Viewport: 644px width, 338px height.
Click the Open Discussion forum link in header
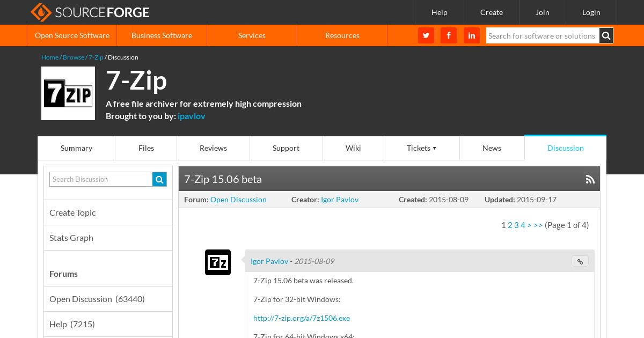238,200
